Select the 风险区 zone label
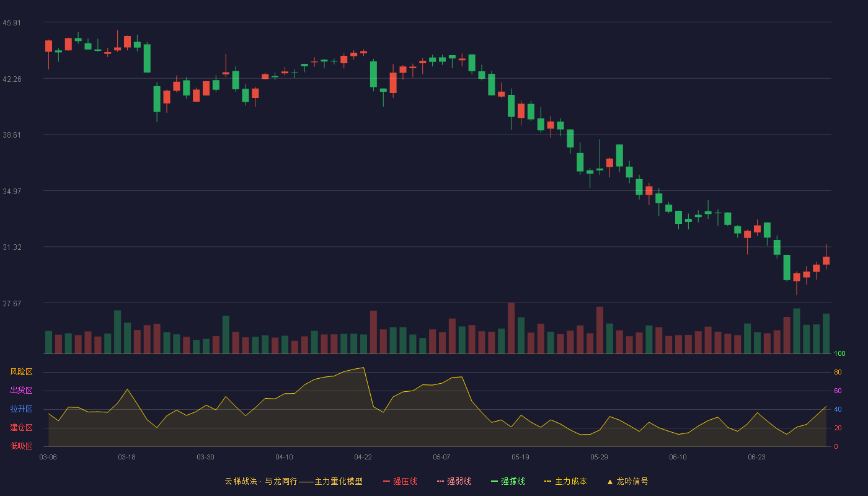Screen dimensions: 868x496 [21, 372]
